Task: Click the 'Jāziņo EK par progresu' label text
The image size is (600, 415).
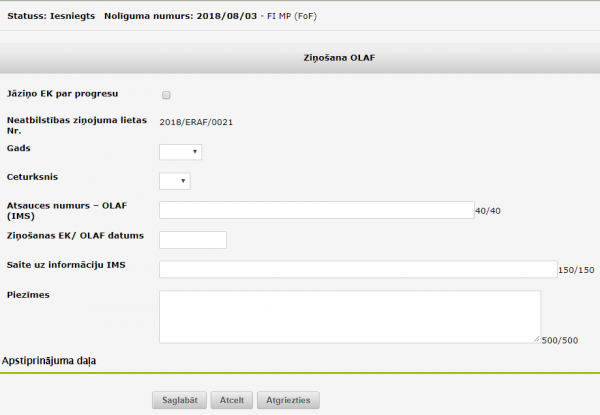Action: click(x=63, y=93)
